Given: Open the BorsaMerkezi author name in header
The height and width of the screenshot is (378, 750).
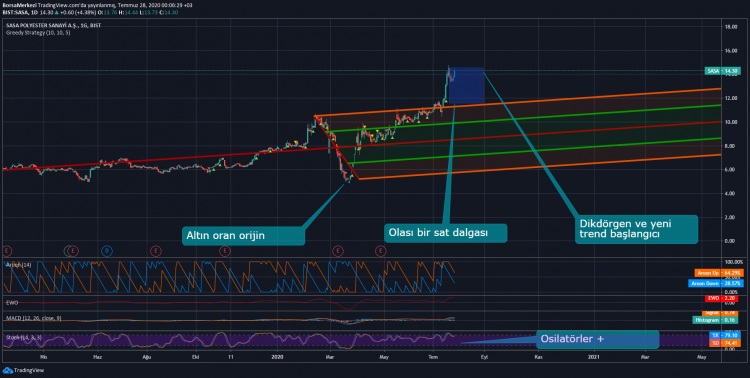Looking at the screenshot, I should click(x=19, y=5).
